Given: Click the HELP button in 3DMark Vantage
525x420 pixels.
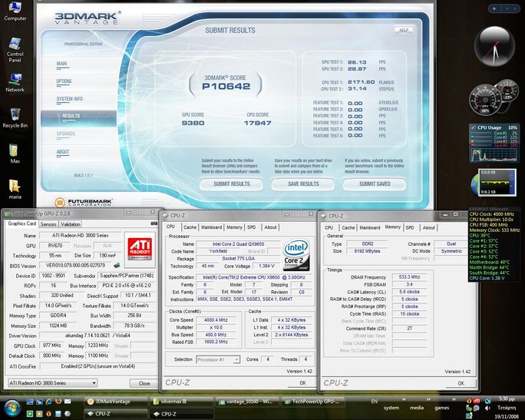Looking at the screenshot, I should click(404, 30).
